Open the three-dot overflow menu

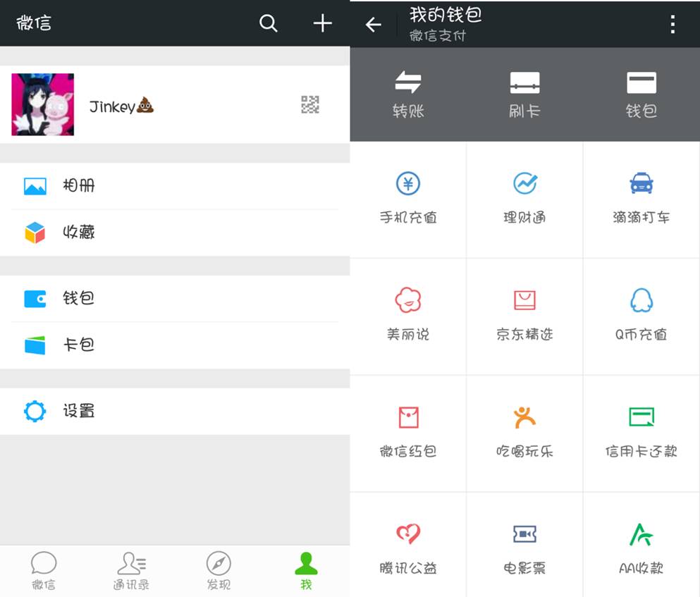tap(673, 25)
